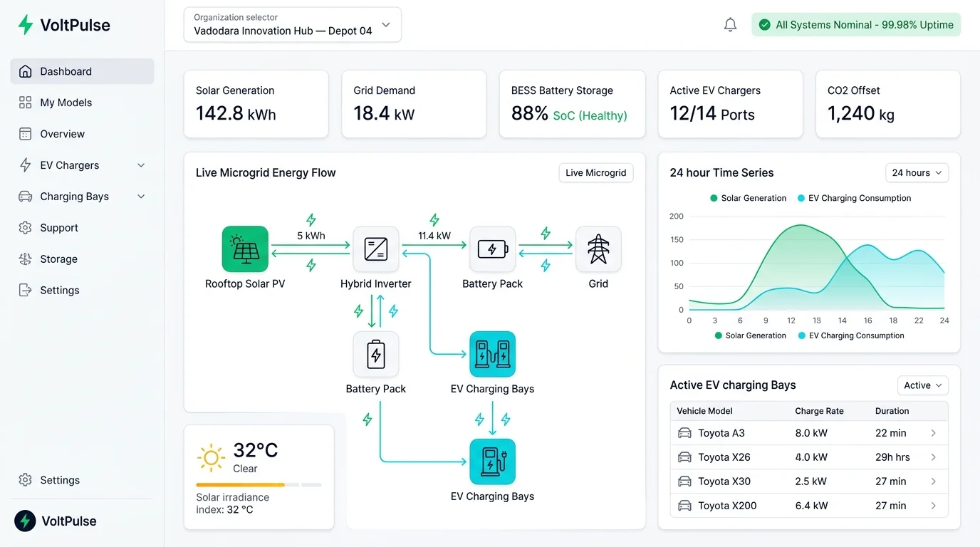Click the 11.4 kW flow label
This screenshot has width=980, height=547.
[x=434, y=236]
